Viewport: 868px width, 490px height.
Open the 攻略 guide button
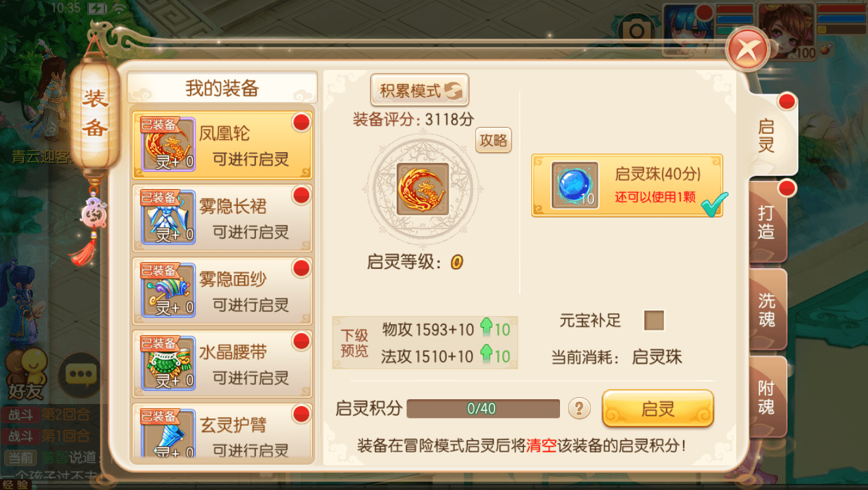tap(494, 140)
